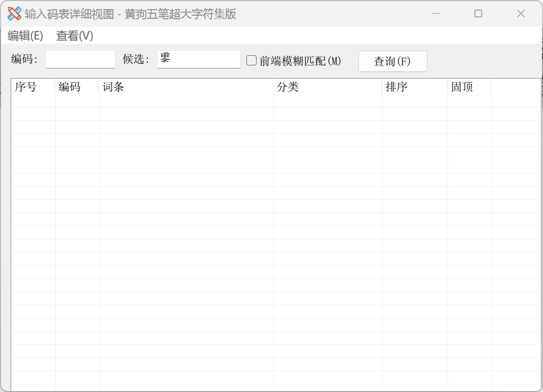Sort by the 分类 column header
The width and height of the screenshot is (543, 392).
328,87
